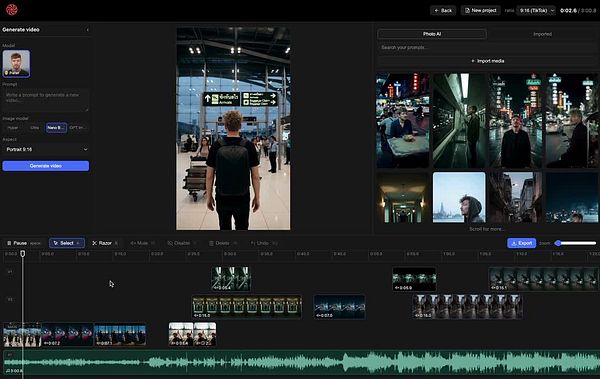Image resolution: width=600 pixels, height=379 pixels.
Task: Click the Undo tool
Action: 263,243
